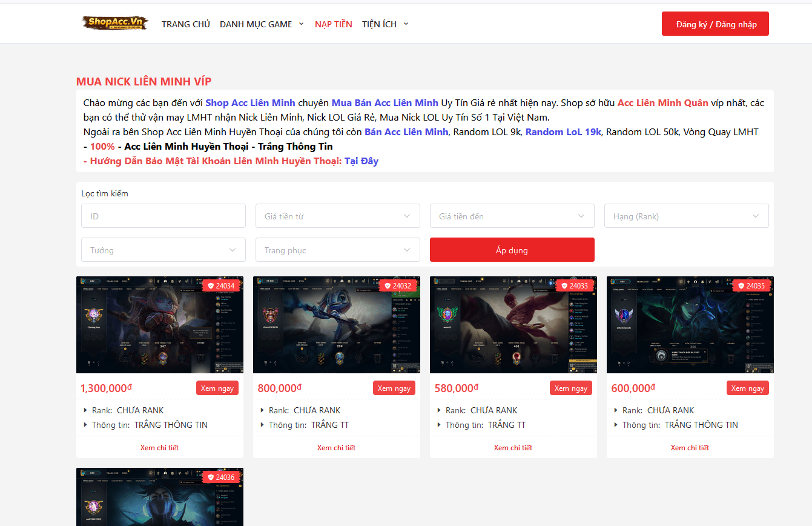Click the ShopAcc.Vn logo
This screenshot has width=812, height=526.
click(115, 24)
